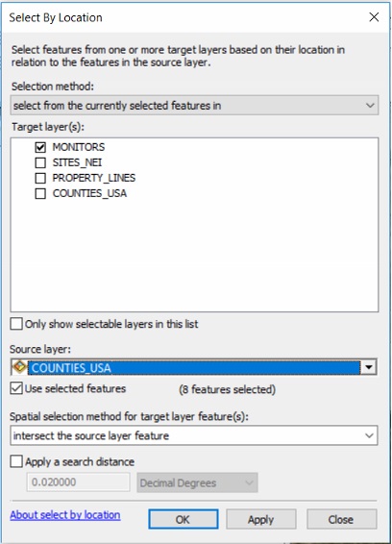Expand the Source layer dropdown arrow

point(368,367)
